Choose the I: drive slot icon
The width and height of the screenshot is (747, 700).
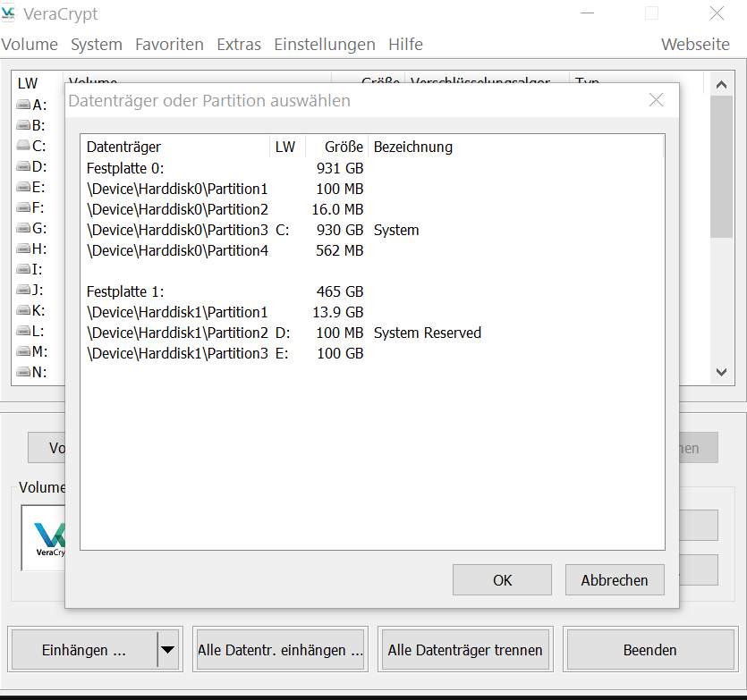click(23, 269)
